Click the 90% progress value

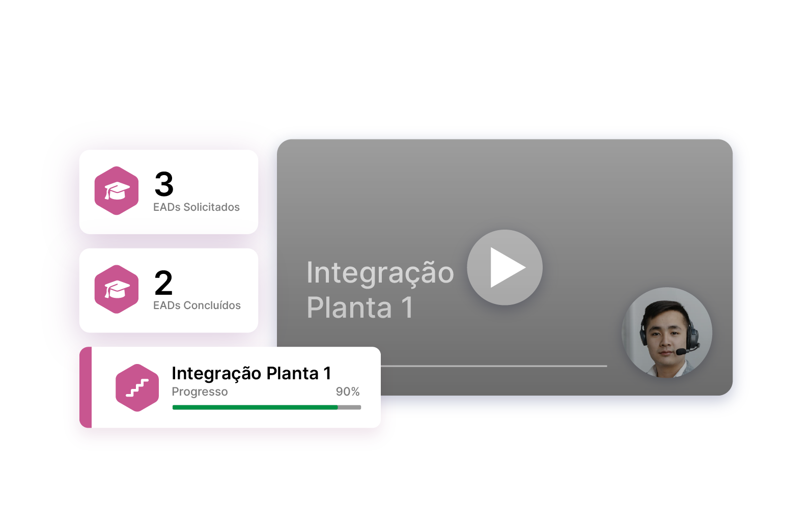(x=348, y=392)
